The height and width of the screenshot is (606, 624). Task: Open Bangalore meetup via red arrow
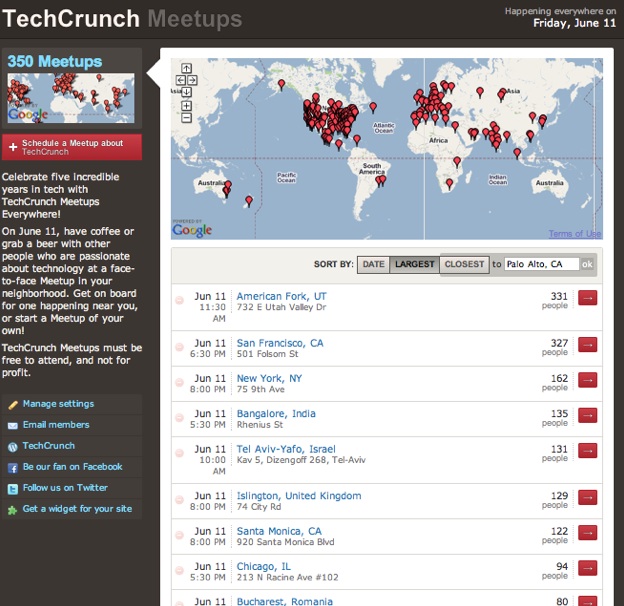(x=587, y=415)
